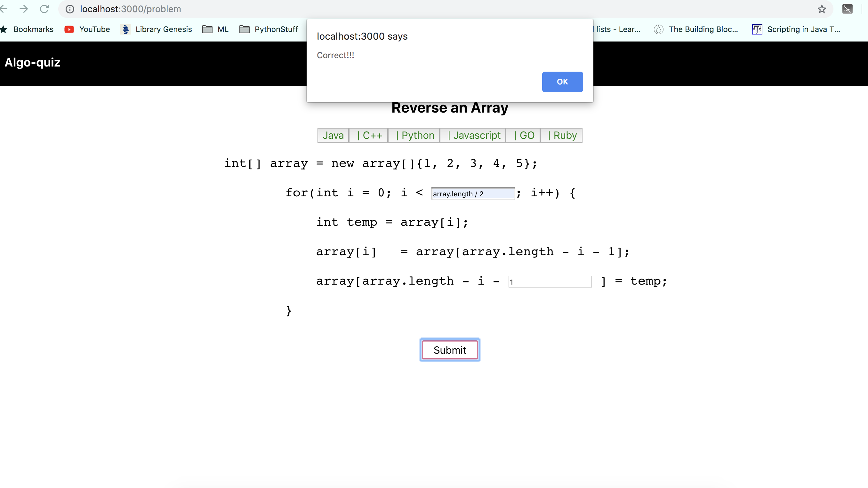Open the Scripting in Java bookmark

pyautogui.click(x=797, y=29)
